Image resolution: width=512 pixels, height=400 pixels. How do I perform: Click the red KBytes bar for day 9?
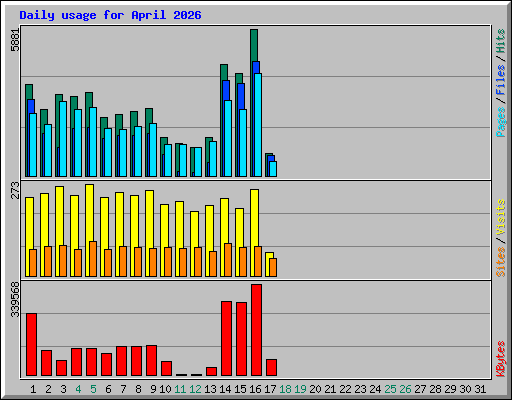coord(152,361)
